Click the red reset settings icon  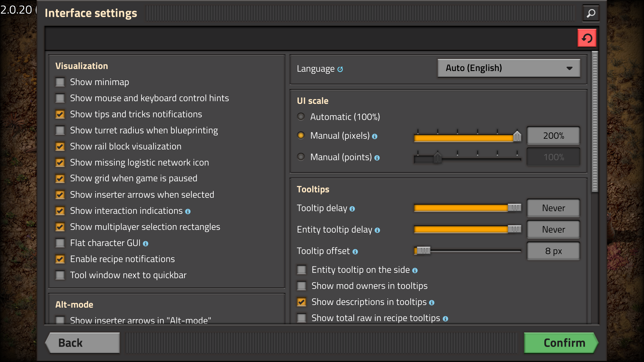click(x=587, y=38)
